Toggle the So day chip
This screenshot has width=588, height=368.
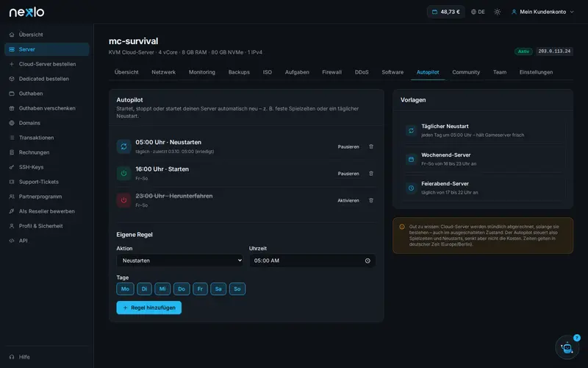(237, 289)
